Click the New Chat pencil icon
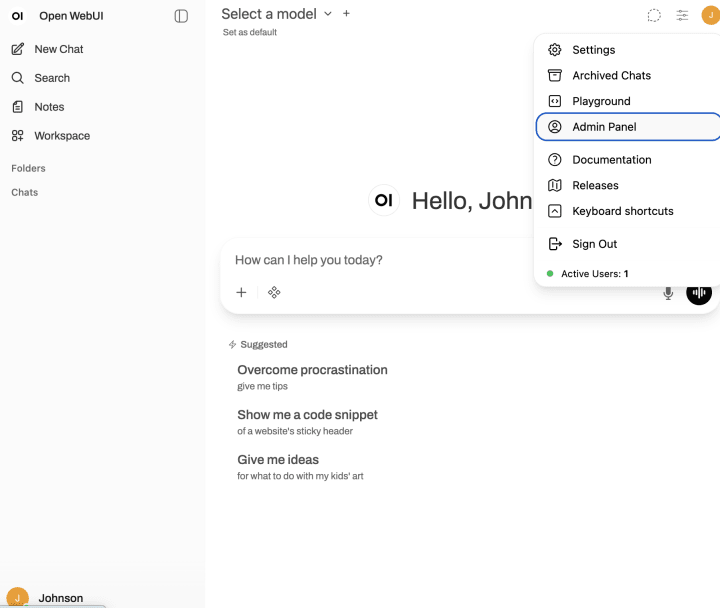This screenshot has height=608, width=720. click(17, 49)
